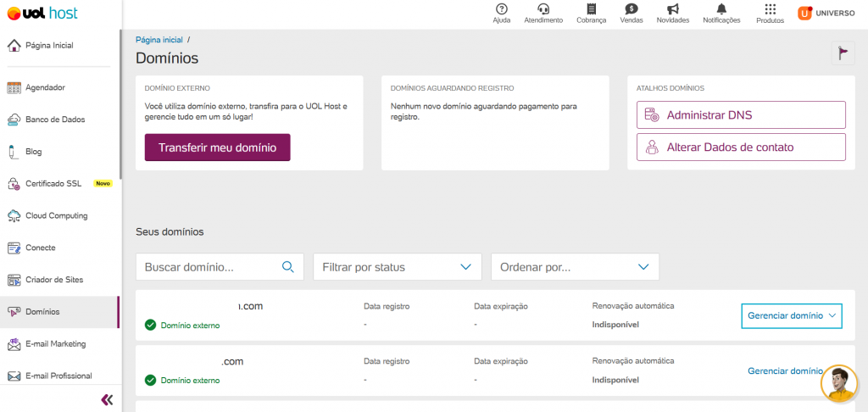The image size is (868, 412).
Task: Show Notificações bell icon
Action: pyautogui.click(x=721, y=9)
